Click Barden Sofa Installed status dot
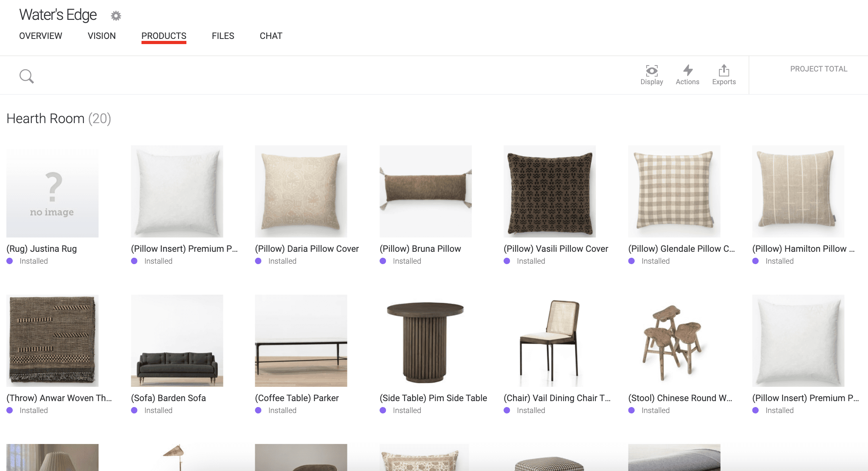868x471 pixels. click(134, 410)
